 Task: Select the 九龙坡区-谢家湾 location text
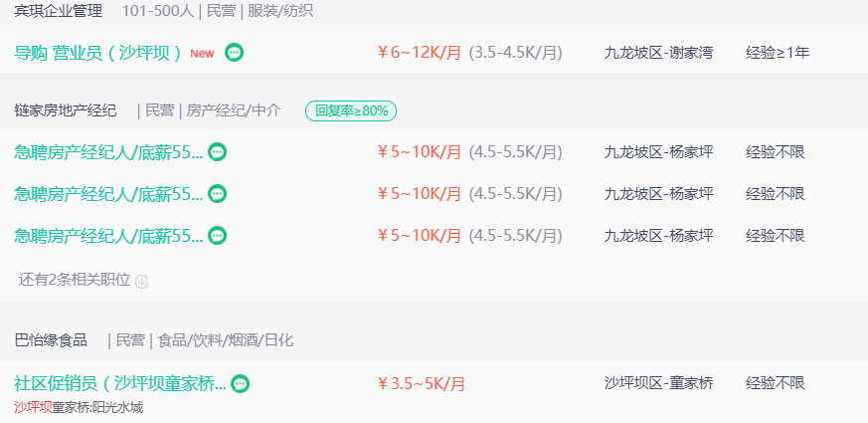point(659,53)
